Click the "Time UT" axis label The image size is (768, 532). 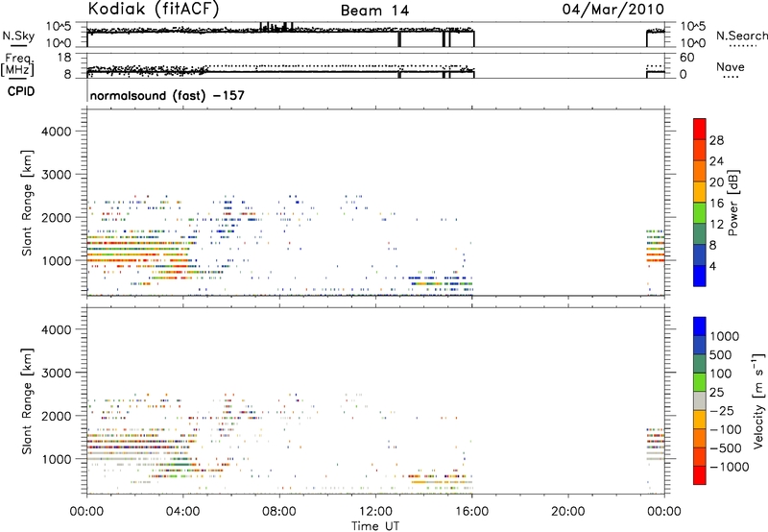[x=375, y=526]
